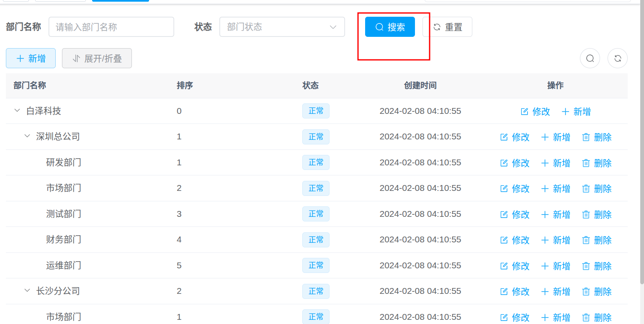Image resolution: width=644 pixels, height=324 pixels.
Task: Open the 部门状态 status dropdown
Action: pyautogui.click(x=282, y=27)
